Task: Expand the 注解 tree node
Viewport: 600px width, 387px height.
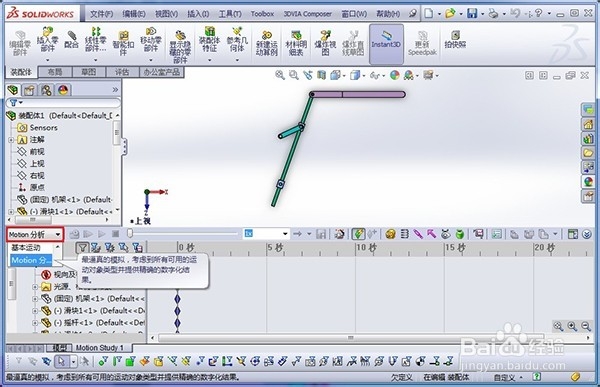Action: (11, 140)
